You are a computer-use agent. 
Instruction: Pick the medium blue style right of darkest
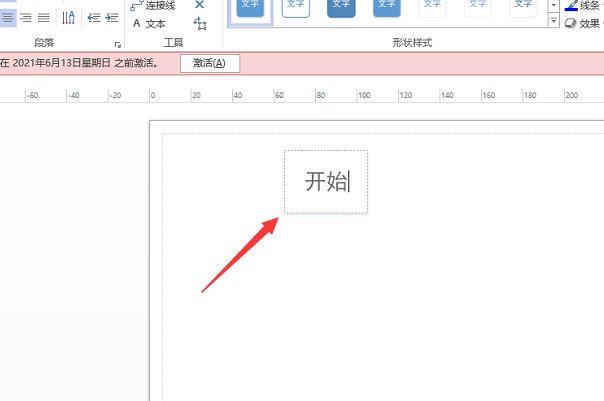(x=387, y=8)
